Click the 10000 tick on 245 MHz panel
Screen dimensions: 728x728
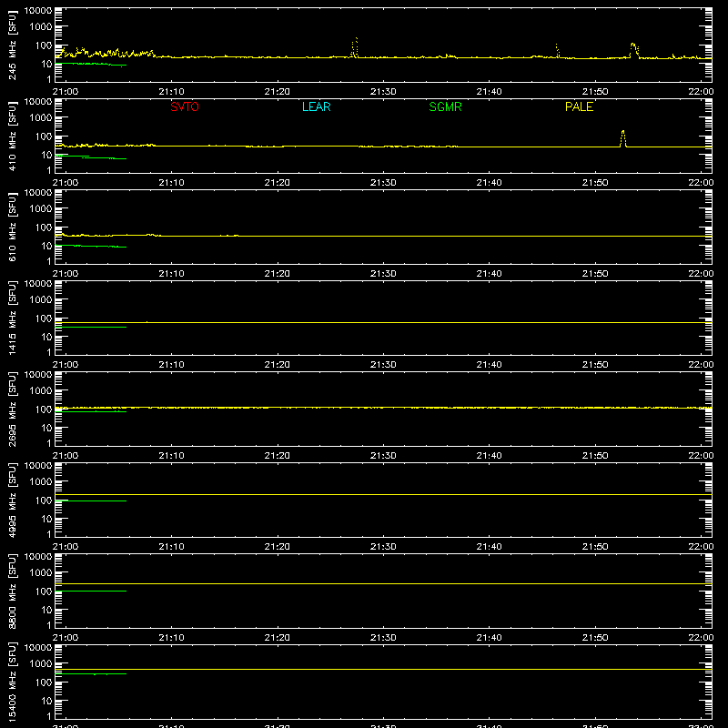38,11
